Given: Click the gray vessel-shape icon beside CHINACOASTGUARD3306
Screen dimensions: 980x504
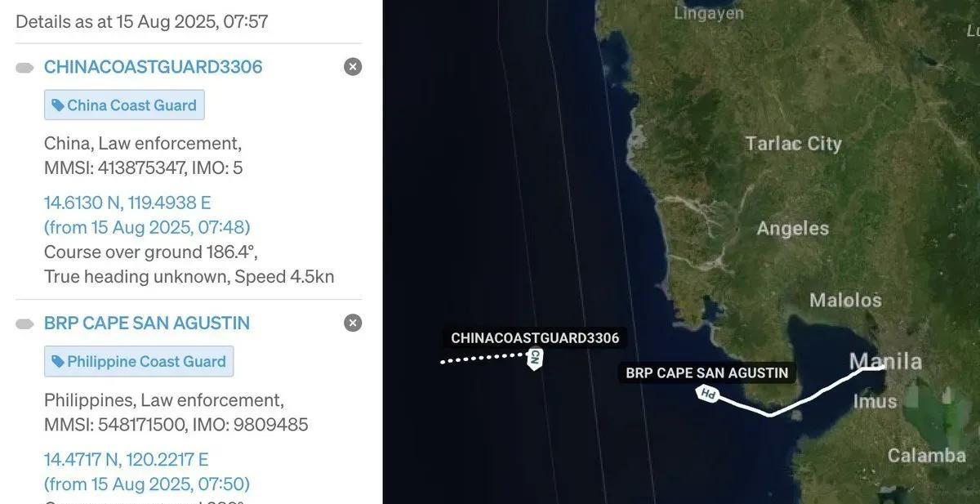Looking at the screenshot, I should (x=24, y=68).
